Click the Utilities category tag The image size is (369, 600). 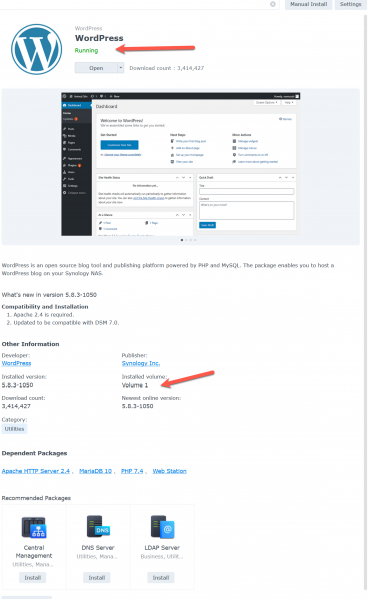[15, 429]
